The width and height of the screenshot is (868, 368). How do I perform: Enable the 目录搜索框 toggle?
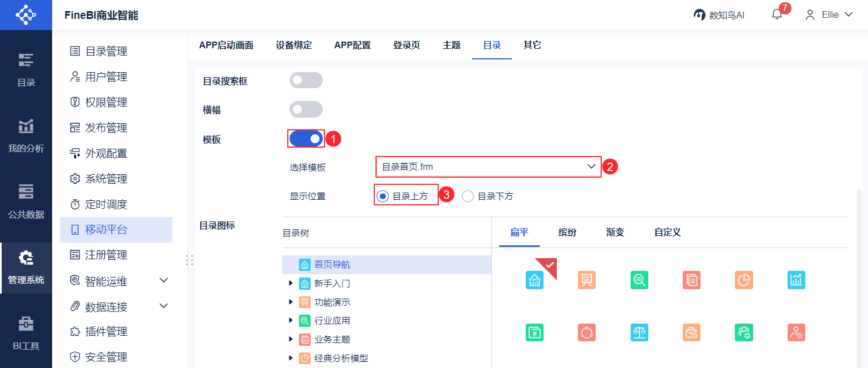coord(306,80)
